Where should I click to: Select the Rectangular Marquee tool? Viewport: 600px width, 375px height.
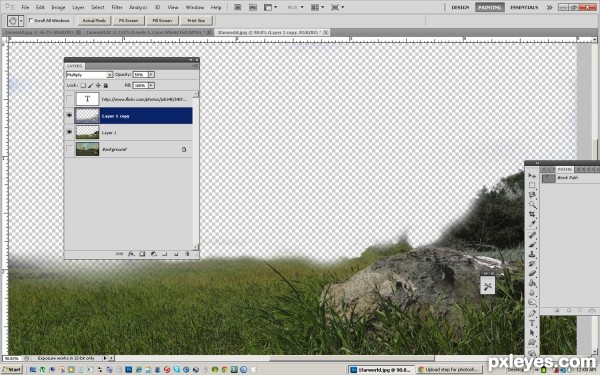532,185
